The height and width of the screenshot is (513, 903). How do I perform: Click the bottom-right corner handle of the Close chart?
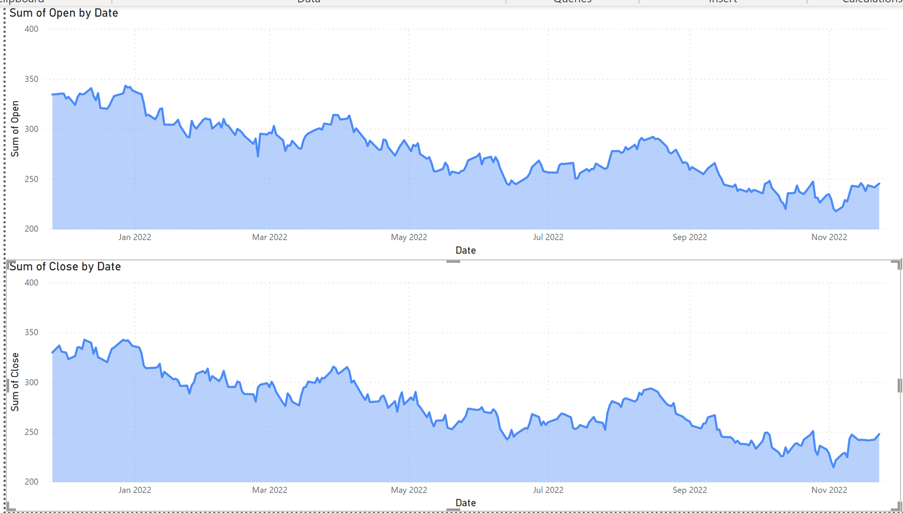point(898,508)
